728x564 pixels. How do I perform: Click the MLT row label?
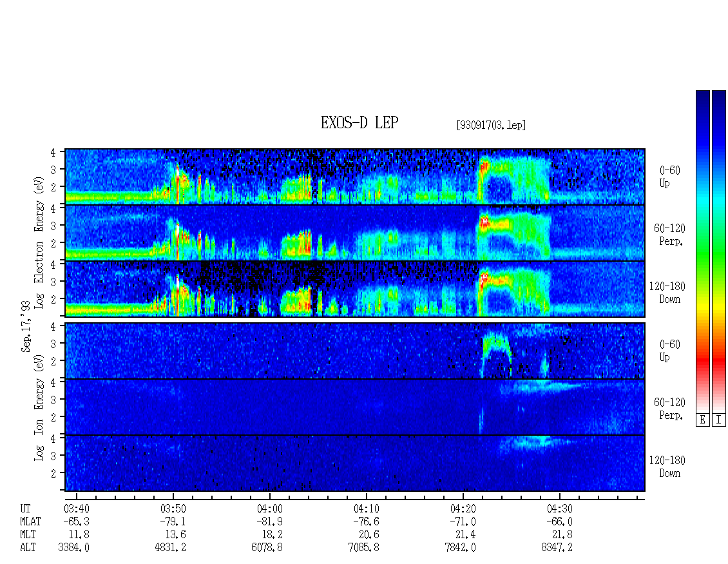28,535
